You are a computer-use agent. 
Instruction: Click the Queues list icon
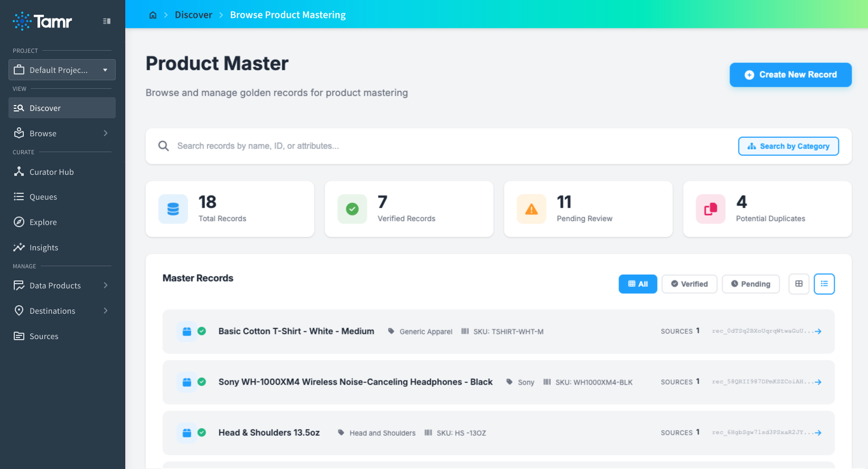click(19, 196)
